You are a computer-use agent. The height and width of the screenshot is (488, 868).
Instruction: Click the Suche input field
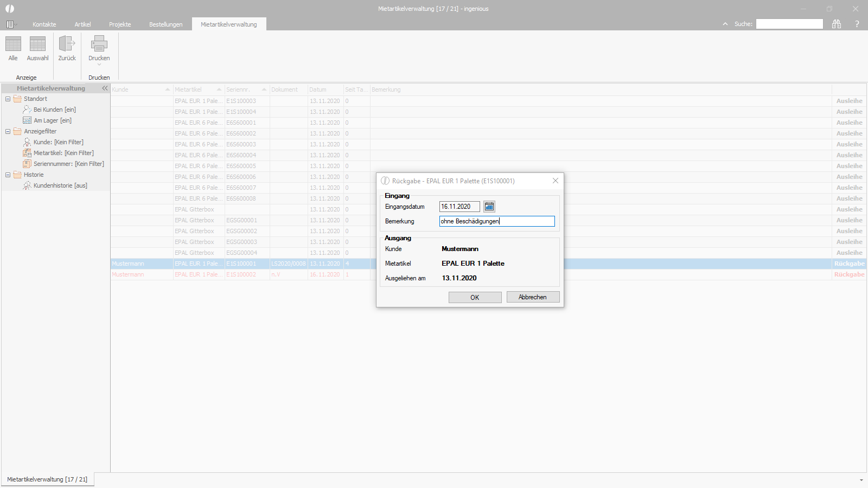coord(789,24)
